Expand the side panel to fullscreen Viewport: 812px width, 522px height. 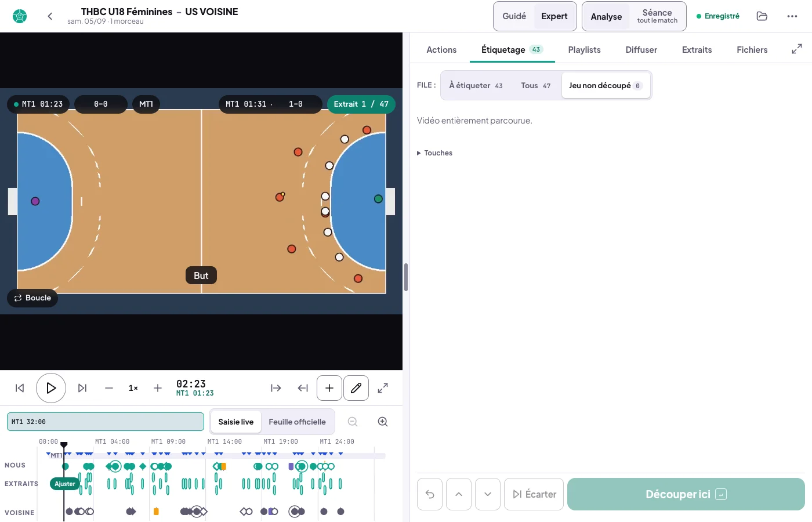[797, 49]
